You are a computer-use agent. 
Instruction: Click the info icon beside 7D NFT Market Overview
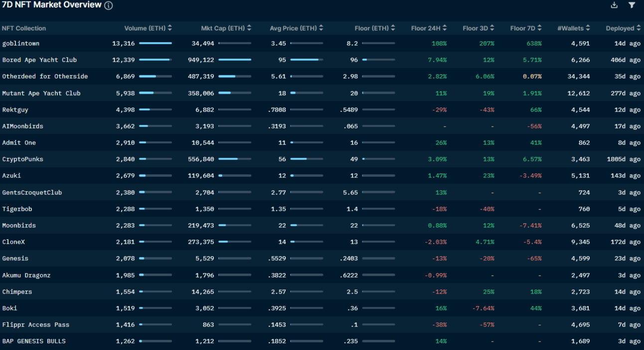tap(108, 5)
